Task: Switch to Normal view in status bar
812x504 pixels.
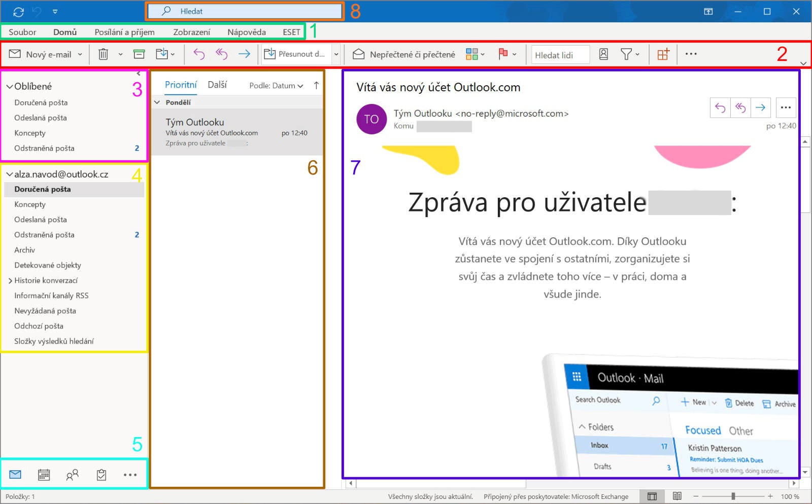Action: click(x=653, y=496)
